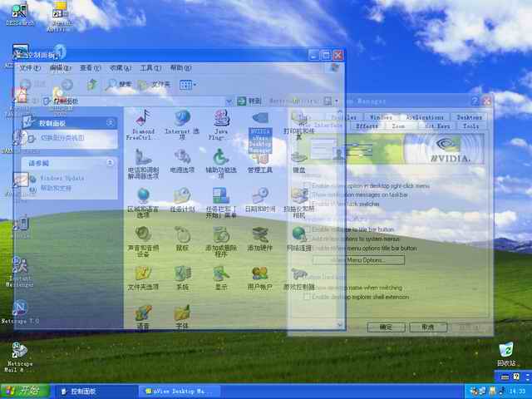This screenshot has width=532, height=399.
Task: Open the 工具(T) menu
Action: [x=150, y=68]
